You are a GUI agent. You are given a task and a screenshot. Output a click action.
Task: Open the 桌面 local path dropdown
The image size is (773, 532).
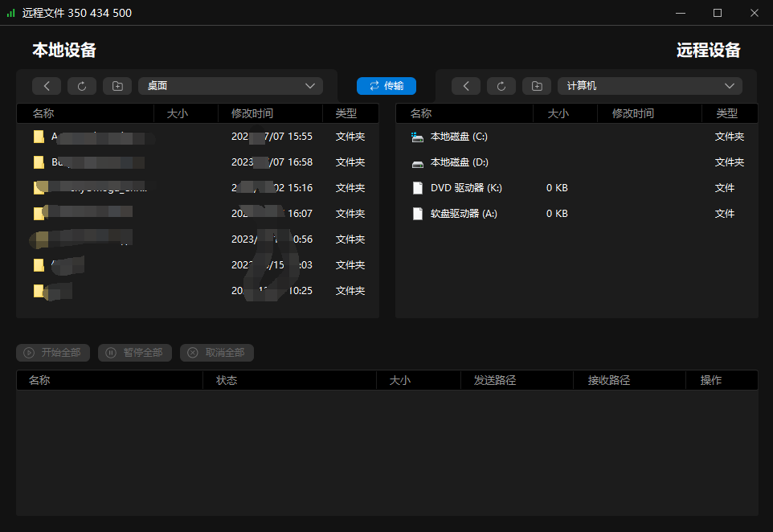coord(231,86)
